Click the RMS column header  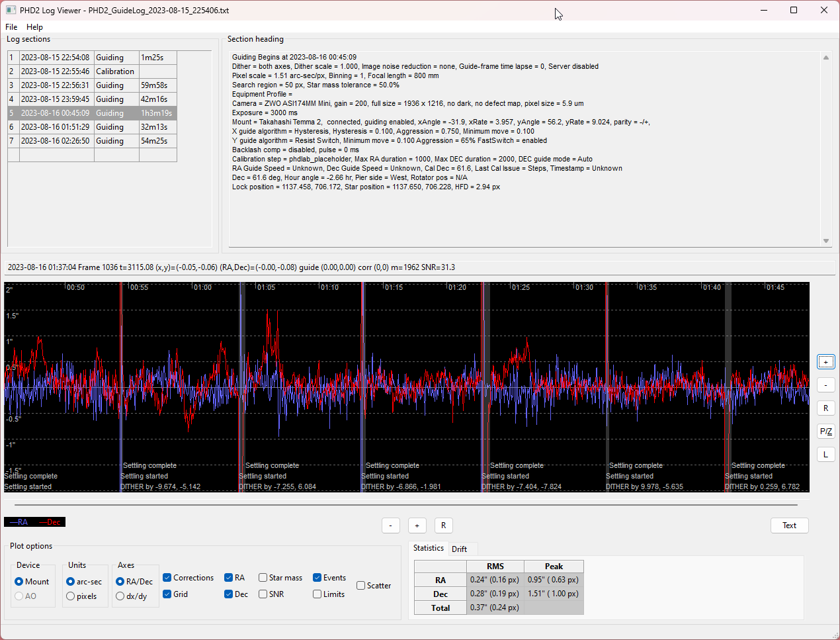495,567
